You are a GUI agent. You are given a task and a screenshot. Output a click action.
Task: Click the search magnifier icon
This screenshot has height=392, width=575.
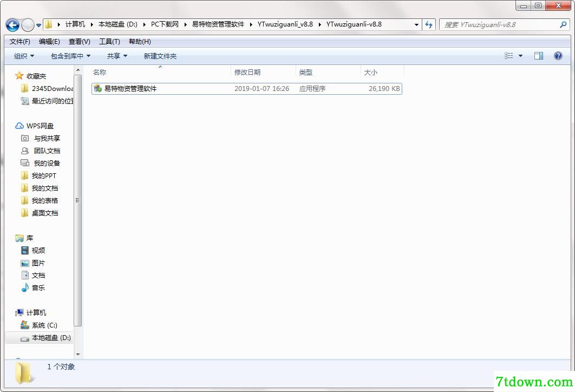tap(563, 24)
